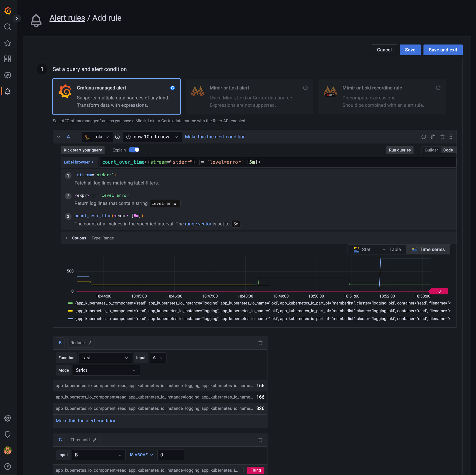Edit the Threshold expression name pencil

click(x=94, y=440)
